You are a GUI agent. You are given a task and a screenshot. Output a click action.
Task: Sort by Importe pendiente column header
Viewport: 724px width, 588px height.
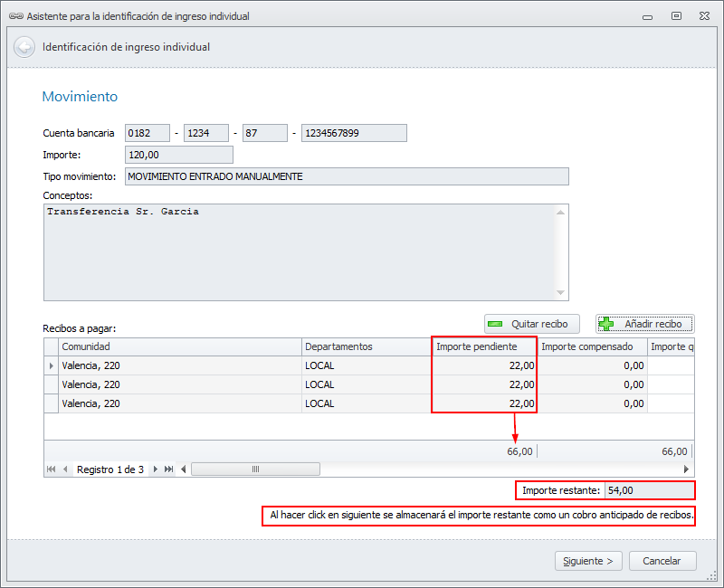(484, 346)
